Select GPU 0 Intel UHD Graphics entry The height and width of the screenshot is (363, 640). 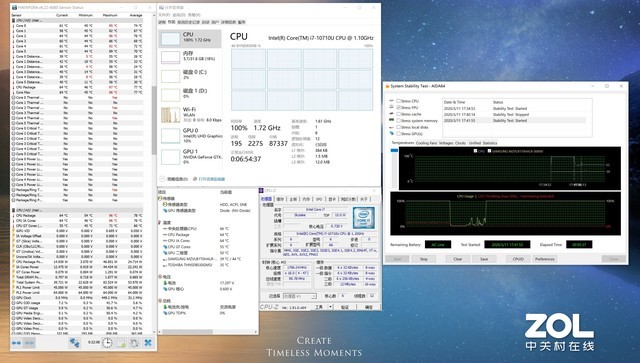(191, 136)
